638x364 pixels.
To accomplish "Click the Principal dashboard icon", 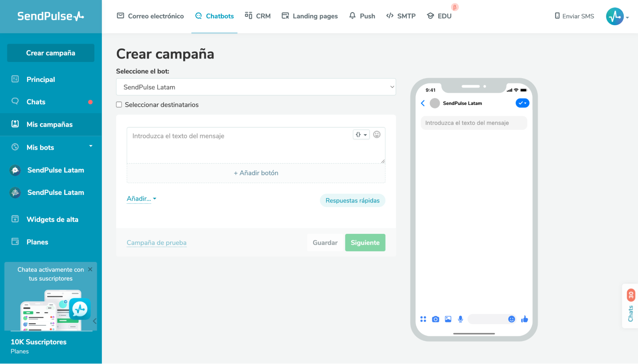I will pos(15,79).
